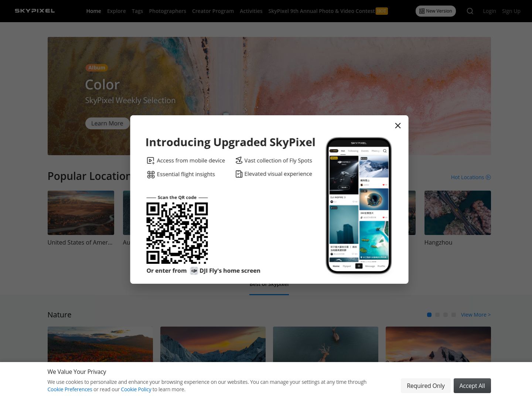Go to the Explore page

[x=116, y=11]
